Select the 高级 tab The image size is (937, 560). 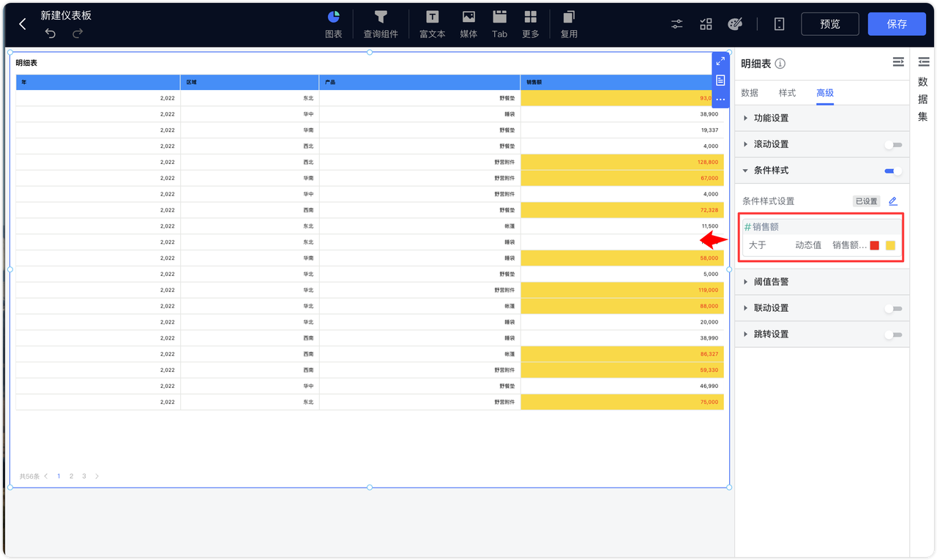click(825, 93)
